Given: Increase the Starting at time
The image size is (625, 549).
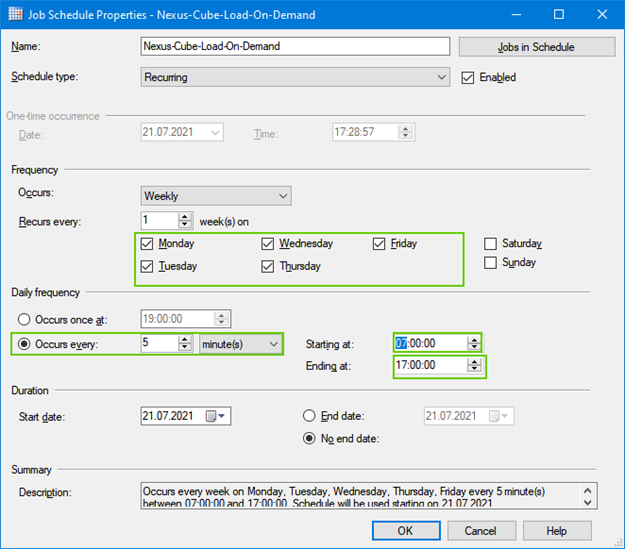Looking at the screenshot, I should (x=473, y=339).
